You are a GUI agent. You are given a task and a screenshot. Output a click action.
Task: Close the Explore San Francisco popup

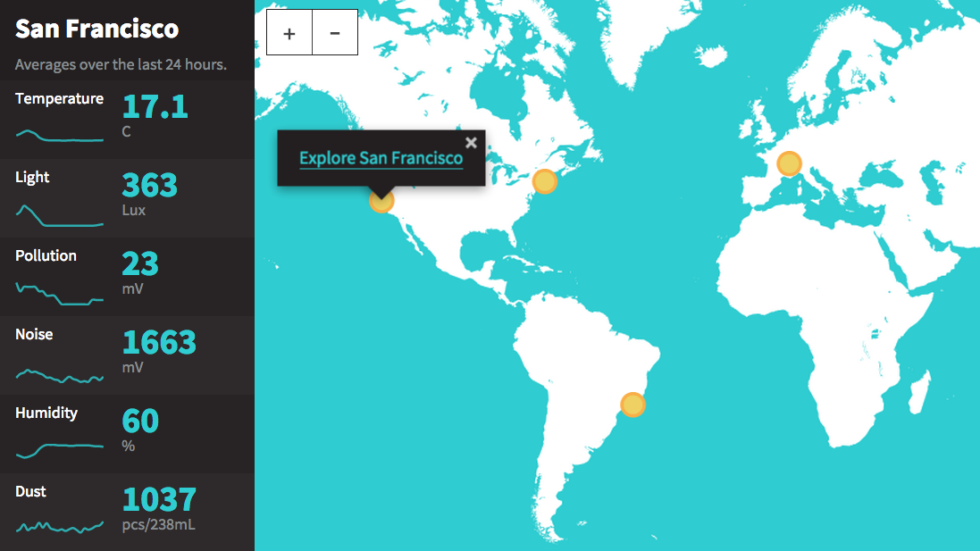coord(472,142)
